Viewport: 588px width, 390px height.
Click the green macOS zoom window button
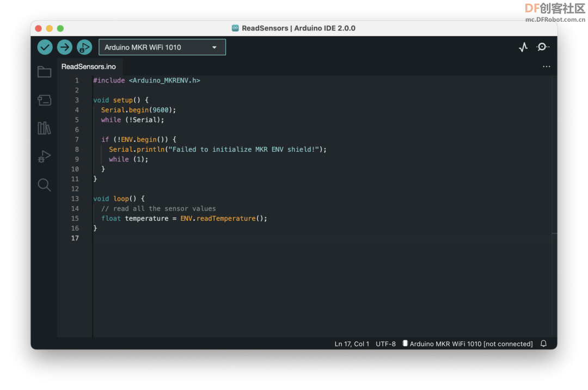(60, 28)
